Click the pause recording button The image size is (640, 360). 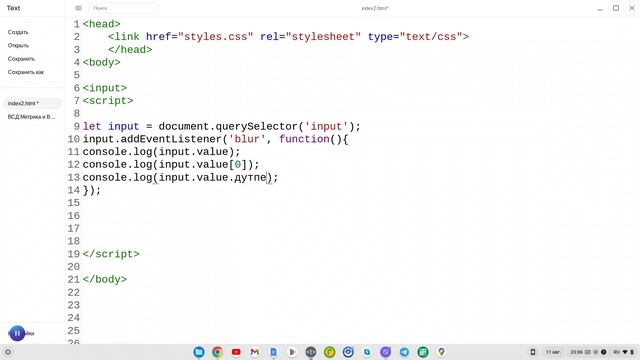click(17, 333)
